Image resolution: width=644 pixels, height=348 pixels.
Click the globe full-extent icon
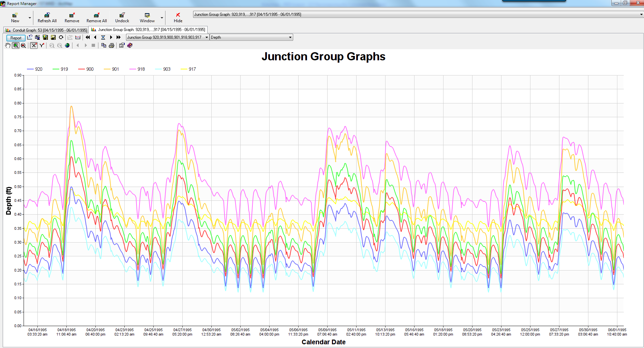coord(67,45)
